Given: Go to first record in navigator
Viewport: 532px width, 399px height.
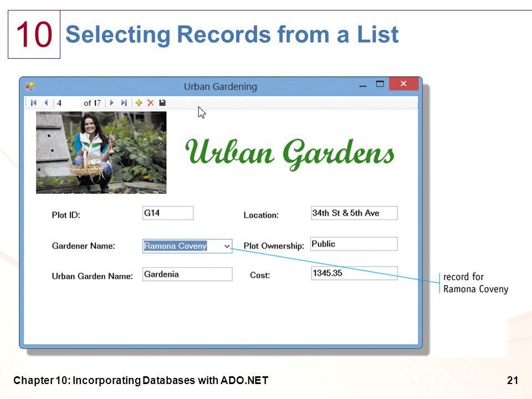Looking at the screenshot, I should 33,103.
